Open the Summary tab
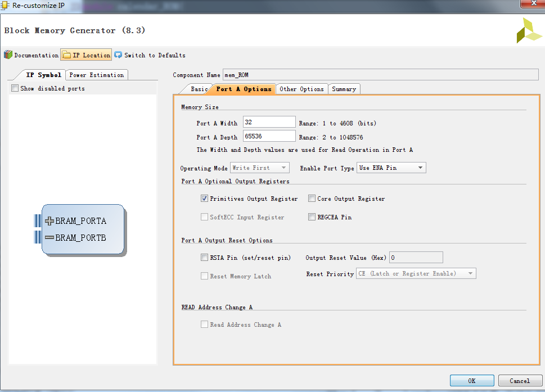This screenshot has height=392, width=545. 344,89
